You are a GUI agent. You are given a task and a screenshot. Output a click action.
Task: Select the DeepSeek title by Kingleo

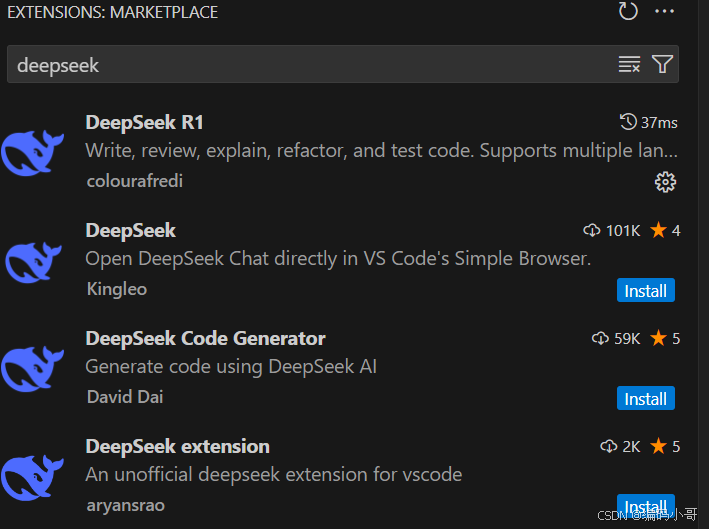131,231
